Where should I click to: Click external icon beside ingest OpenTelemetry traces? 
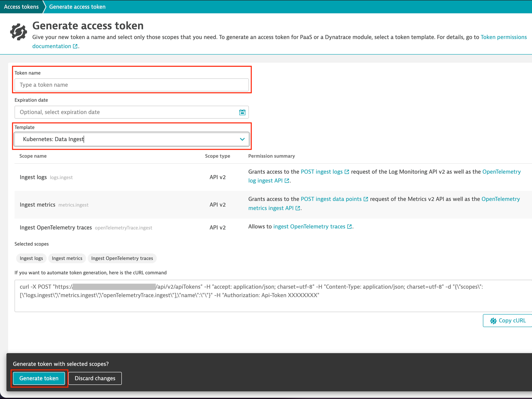tap(349, 227)
